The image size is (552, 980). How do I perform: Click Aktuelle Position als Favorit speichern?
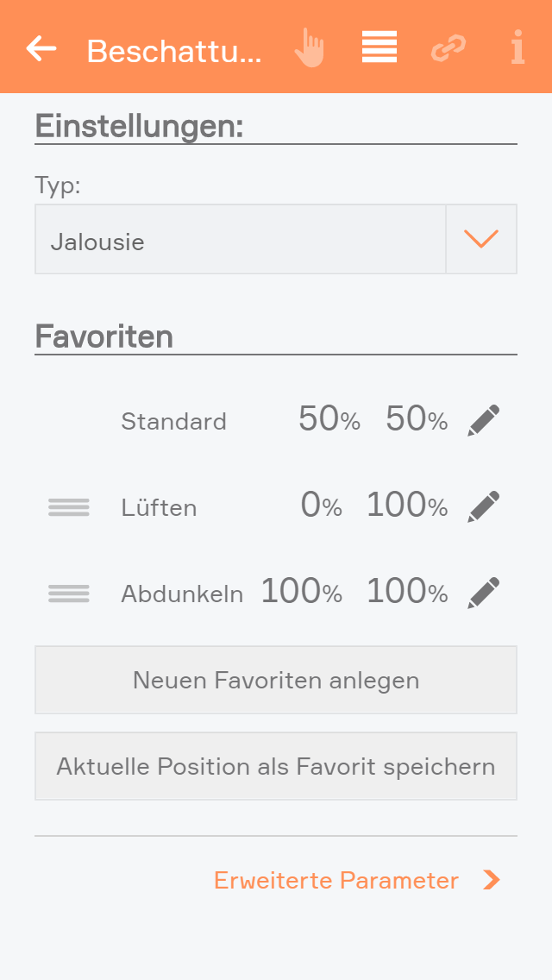276,766
